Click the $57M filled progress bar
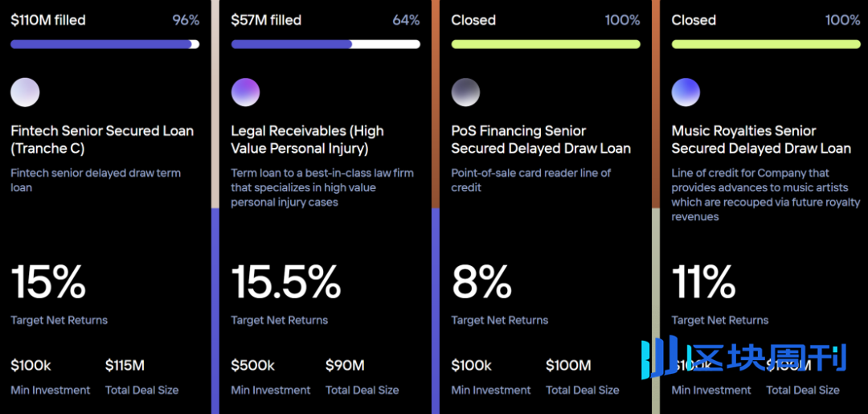 (325, 44)
